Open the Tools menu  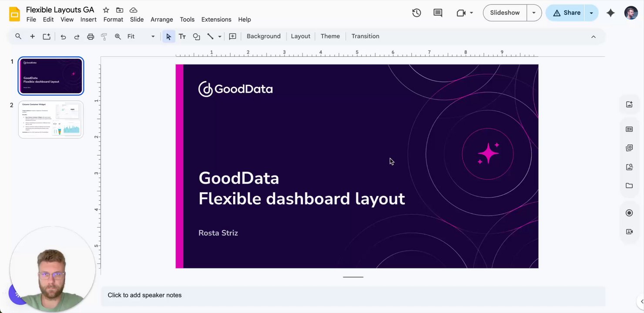[x=187, y=20]
